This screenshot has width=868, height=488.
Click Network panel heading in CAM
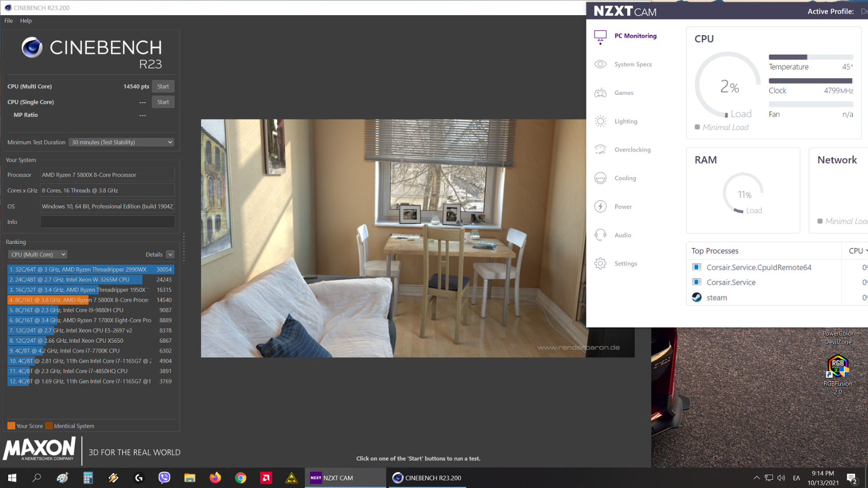tap(837, 160)
